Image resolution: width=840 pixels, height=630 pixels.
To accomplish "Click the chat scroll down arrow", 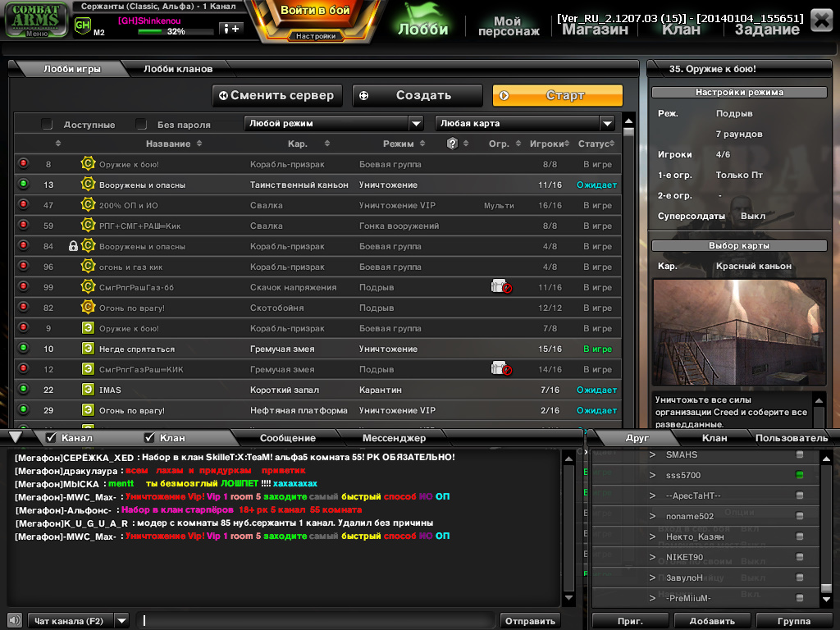I will pyautogui.click(x=569, y=597).
